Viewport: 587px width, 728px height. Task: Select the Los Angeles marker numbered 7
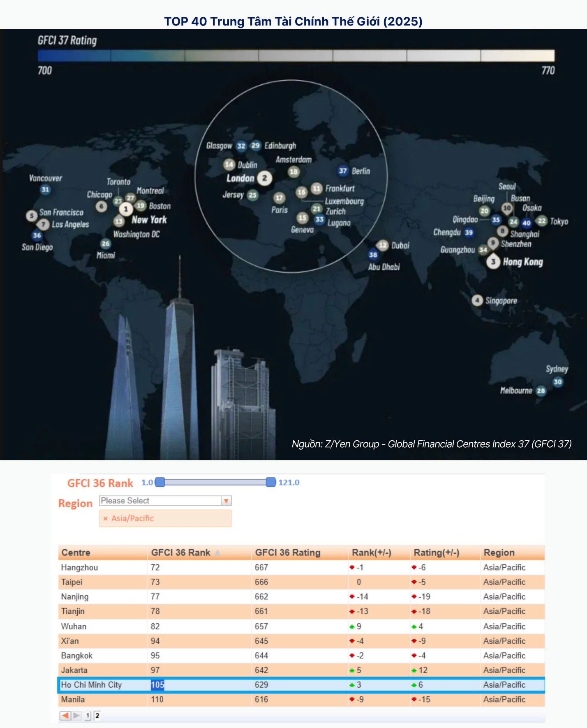(x=43, y=224)
